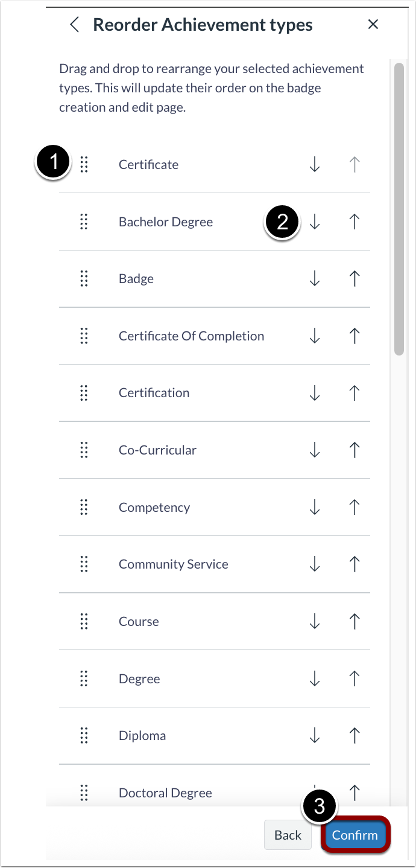Move Diploma up one spot
This screenshot has width=416, height=868.
point(355,735)
